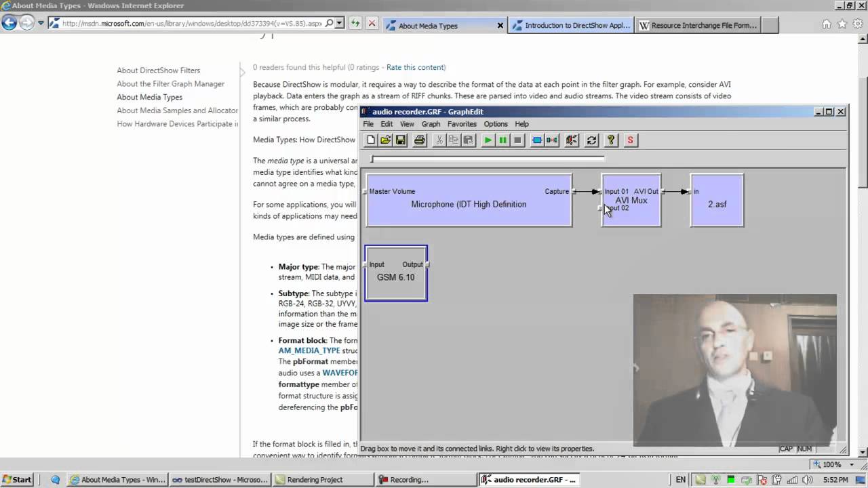Click the Internet Explorer Forward button
This screenshot has width=868, height=488.
coord(26,23)
